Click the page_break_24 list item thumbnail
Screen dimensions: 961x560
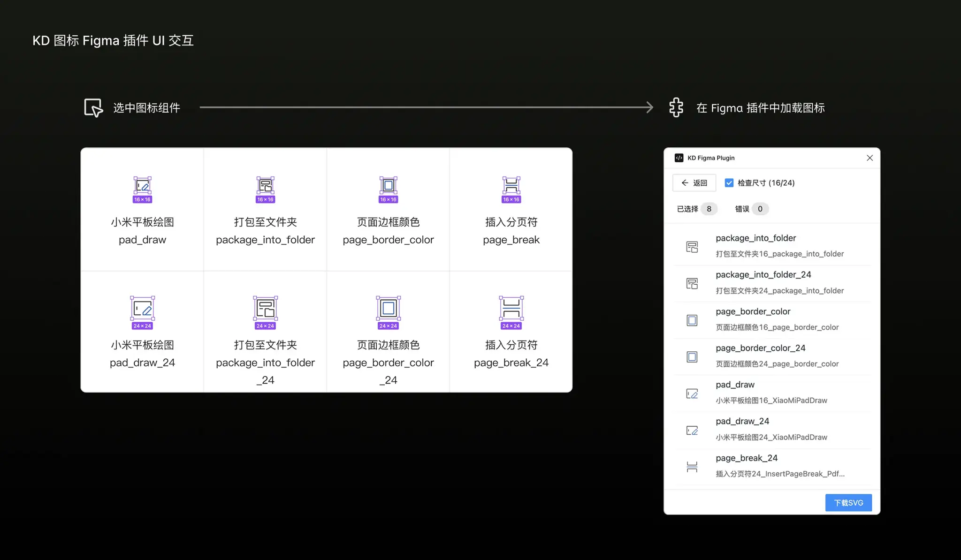point(692,467)
